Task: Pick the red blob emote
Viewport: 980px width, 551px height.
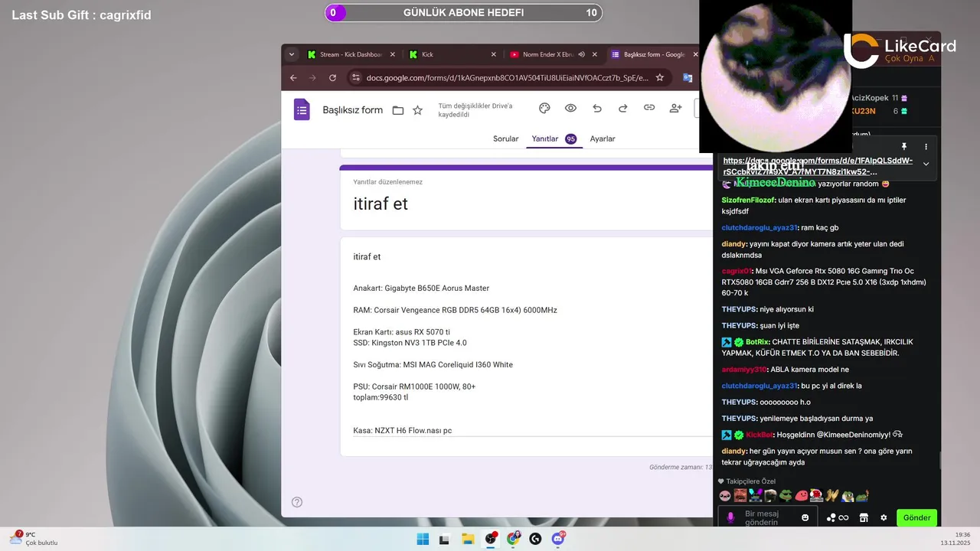Action: [802, 496]
